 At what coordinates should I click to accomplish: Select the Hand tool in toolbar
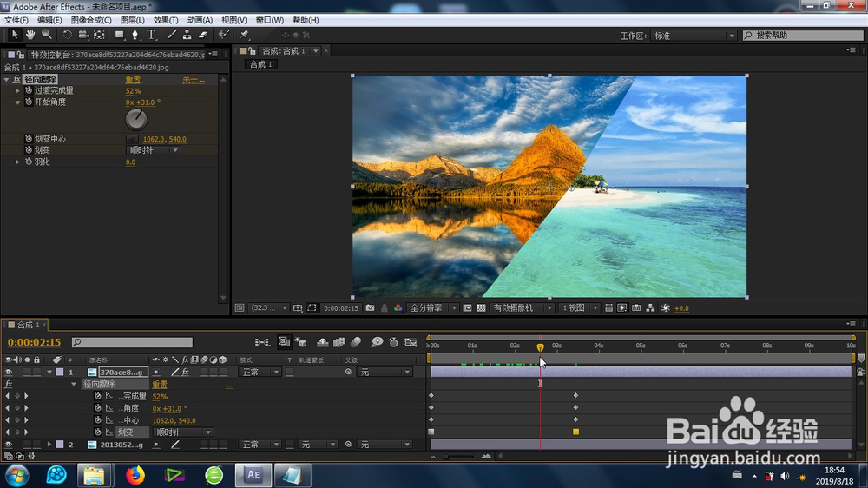click(x=30, y=35)
